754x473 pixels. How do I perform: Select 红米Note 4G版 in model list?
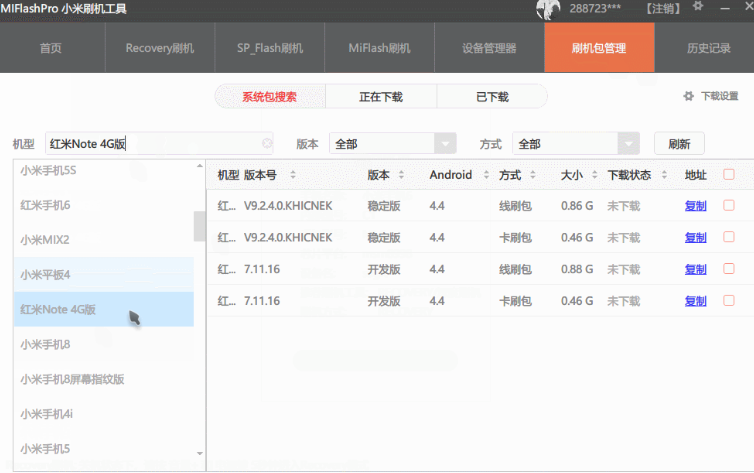coord(104,309)
